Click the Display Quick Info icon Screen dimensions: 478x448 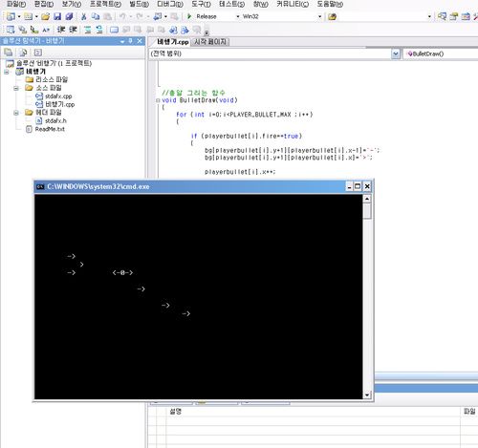[34, 30]
